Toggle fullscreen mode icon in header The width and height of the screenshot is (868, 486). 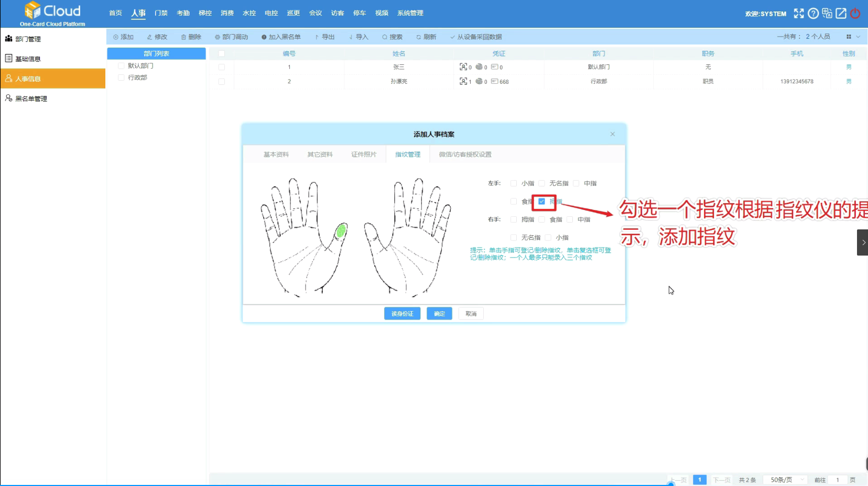point(798,14)
